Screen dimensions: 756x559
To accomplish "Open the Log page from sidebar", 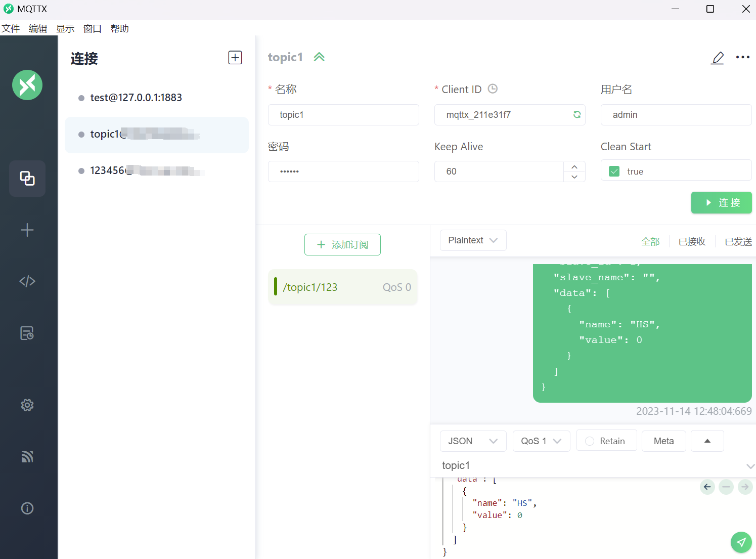I will pos(27,333).
